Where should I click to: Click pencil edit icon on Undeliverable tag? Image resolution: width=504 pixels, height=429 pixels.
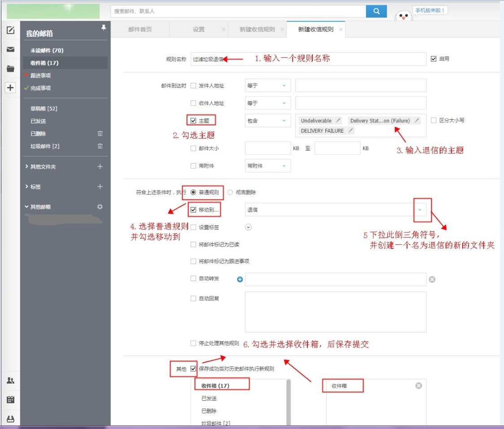point(338,121)
